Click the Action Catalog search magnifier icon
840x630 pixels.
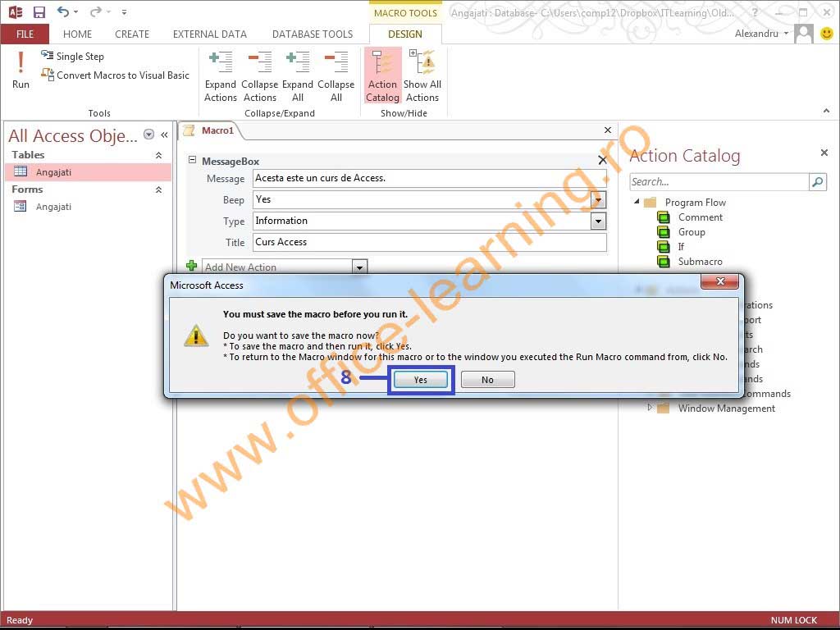[x=818, y=182]
